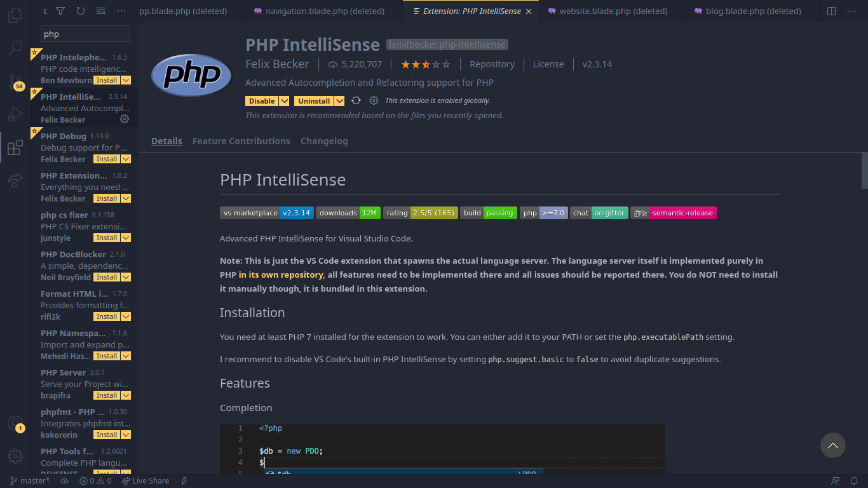The width and height of the screenshot is (868, 488).
Task: Click the details page vertical scrollbar
Action: pyautogui.click(x=864, y=170)
